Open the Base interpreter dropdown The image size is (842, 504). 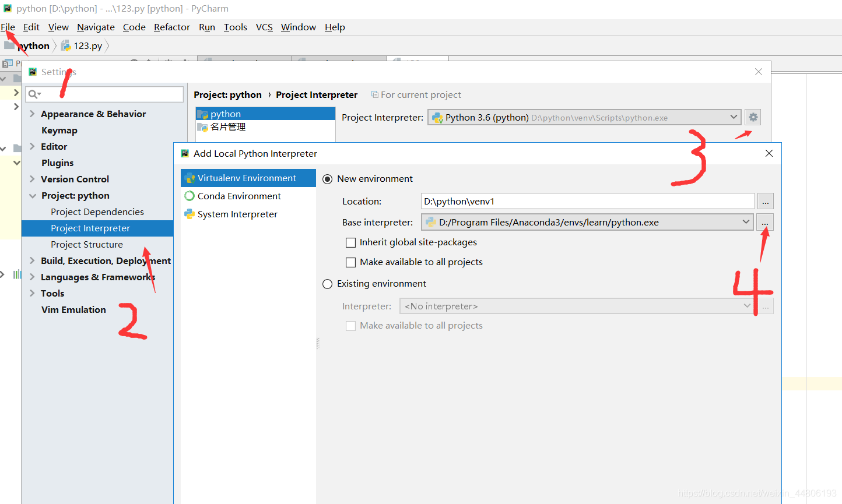pyautogui.click(x=746, y=222)
